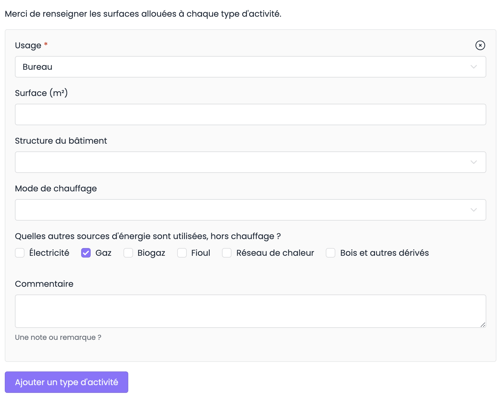Viewport: 500px width, 409px height.
Task: Open the Usage dropdown showing Bureau
Action: [x=250, y=67]
